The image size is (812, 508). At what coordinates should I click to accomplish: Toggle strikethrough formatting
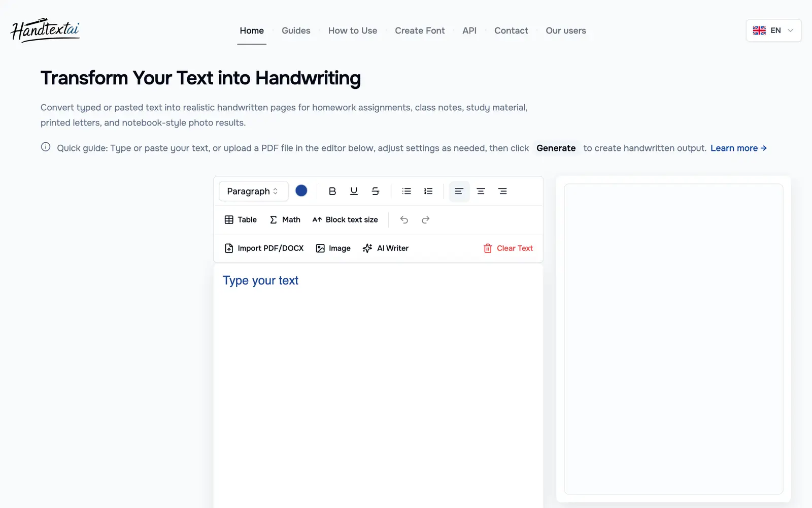point(376,191)
